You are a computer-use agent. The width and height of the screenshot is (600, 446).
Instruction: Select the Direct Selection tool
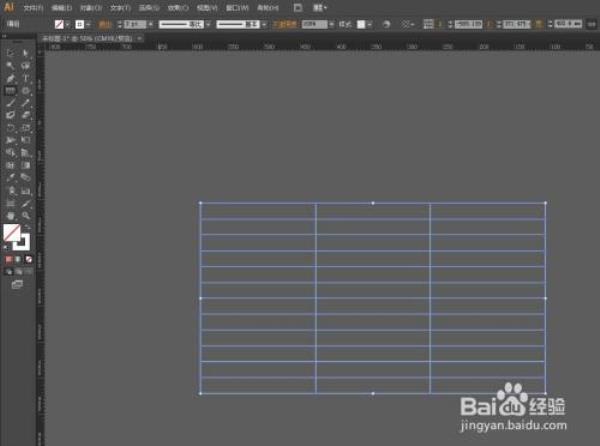click(x=26, y=53)
